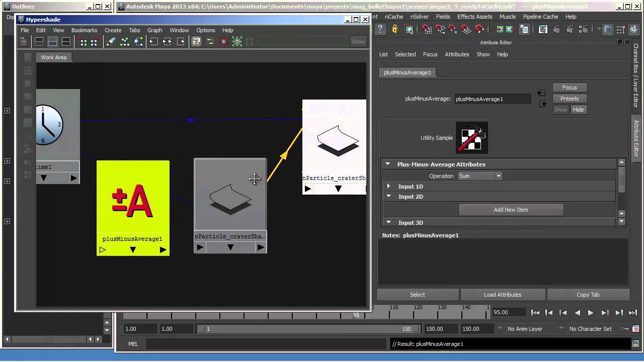Click plusMinusAverage1 node output connection arrow
This screenshot has width=644, height=362.
click(x=163, y=250)
